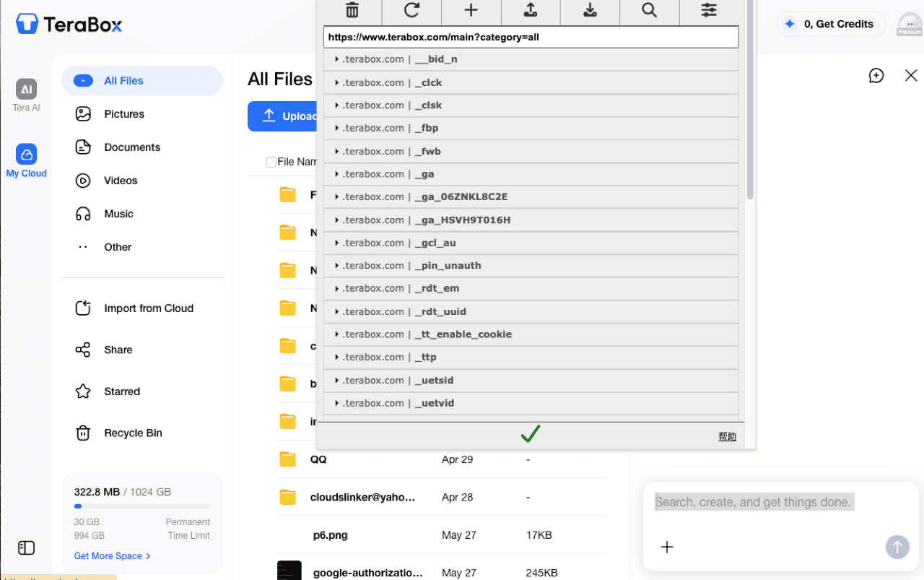Open the Get More Space link
Image resolution: width=924 pixels, height=580 pixels.
(112, 555)
